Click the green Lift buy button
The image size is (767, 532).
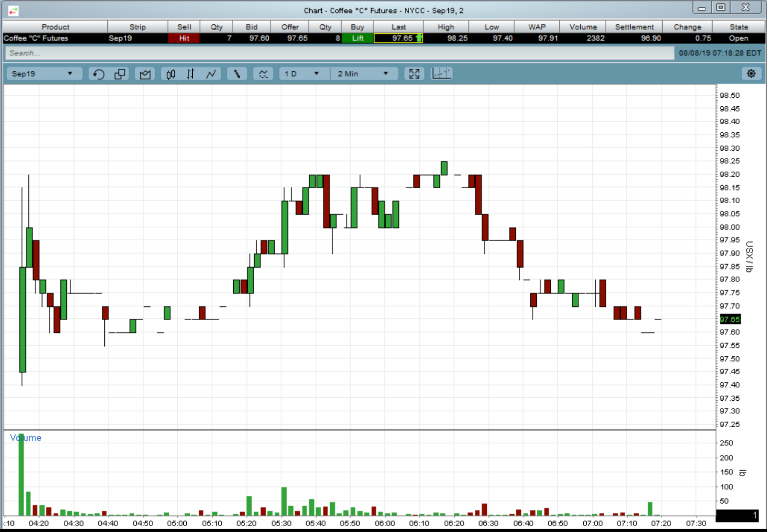(x=358, y=38)
